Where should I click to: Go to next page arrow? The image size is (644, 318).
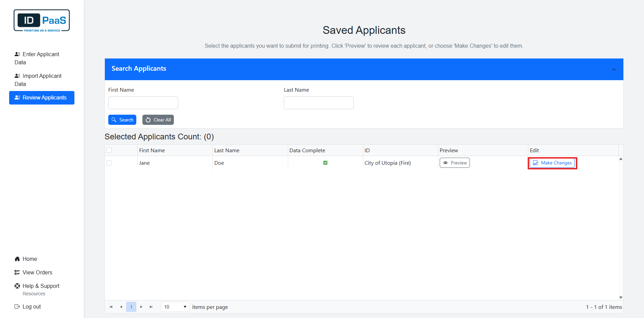pyautogui.click(x=141, y=307)
